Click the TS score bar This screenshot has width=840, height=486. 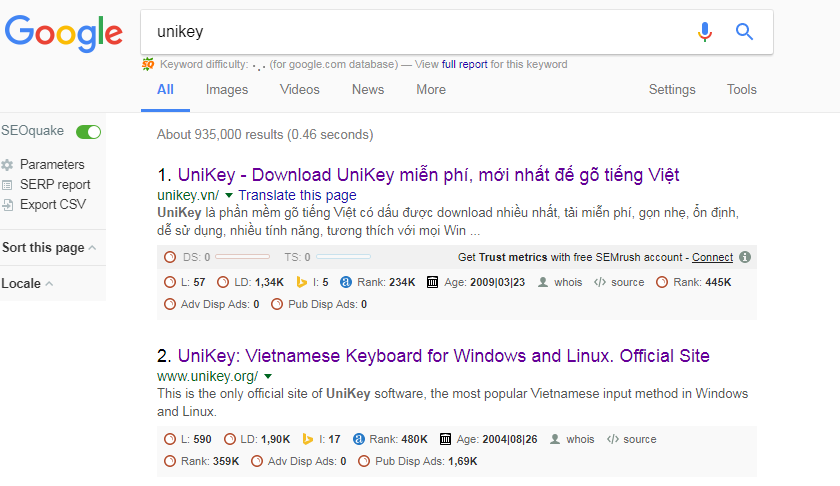343,257
